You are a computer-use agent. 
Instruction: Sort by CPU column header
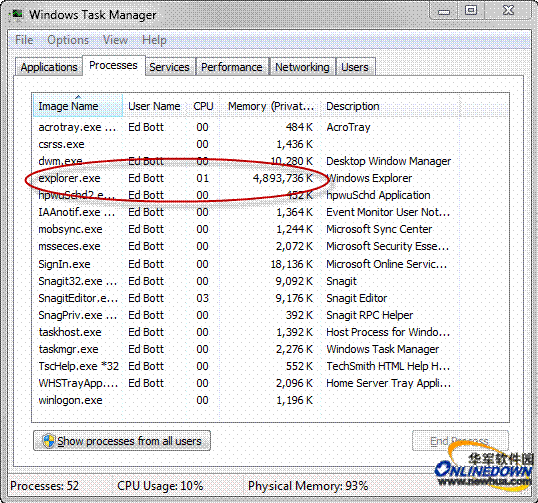(203, 106)
